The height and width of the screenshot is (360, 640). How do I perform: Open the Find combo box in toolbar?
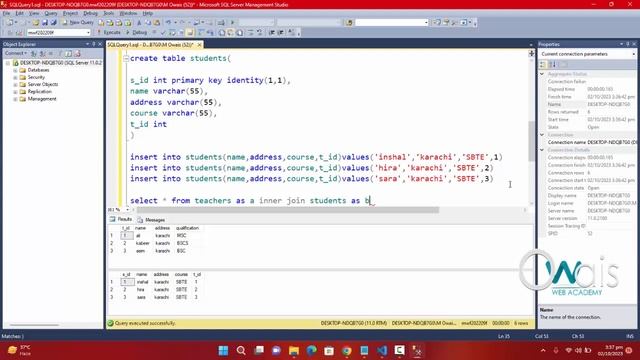(x=426, y=22)
